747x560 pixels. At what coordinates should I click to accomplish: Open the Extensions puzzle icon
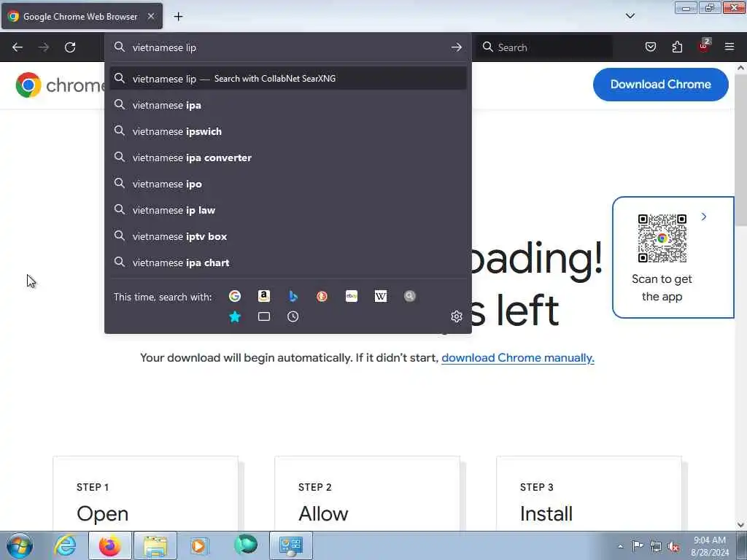pos(677,47)
